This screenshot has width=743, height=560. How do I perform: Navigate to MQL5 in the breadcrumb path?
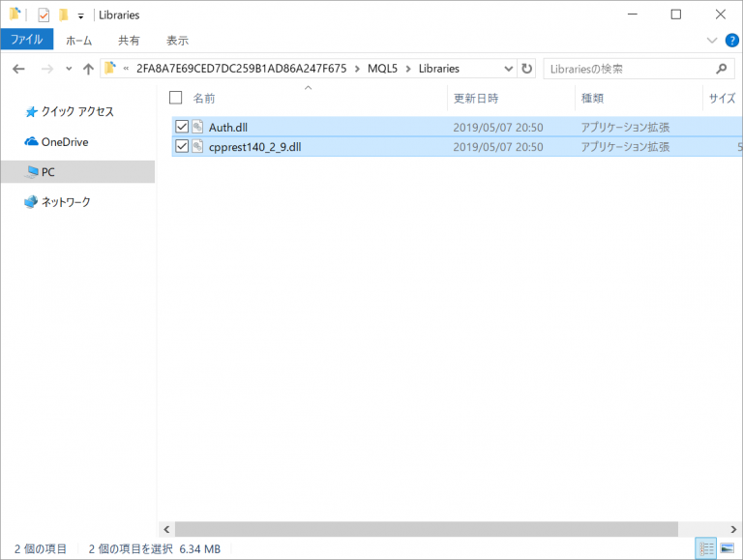pyautogui.click(x=383, y=69)
